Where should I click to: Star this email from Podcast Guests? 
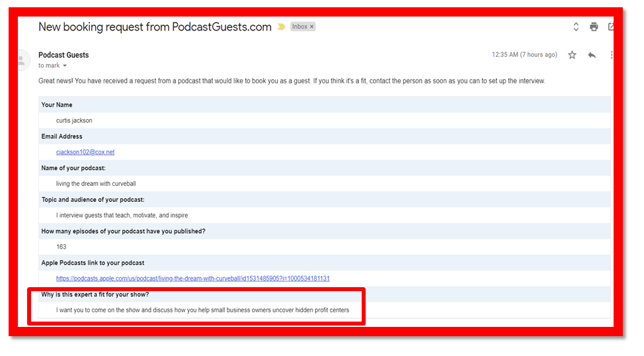(x=572, y=55)
